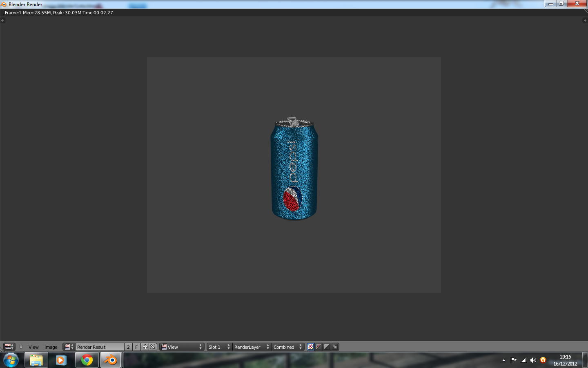The image size is (588, 368).
Task: Toggle color and alpha channel display
Action: (311, 347)
